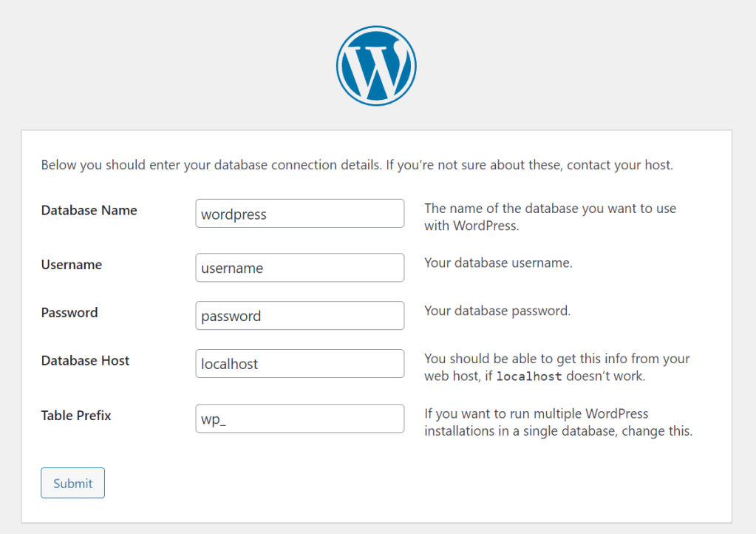Click the 'localhost' value in Database Host
Screen dimensions: 756x534
point(230,364)
